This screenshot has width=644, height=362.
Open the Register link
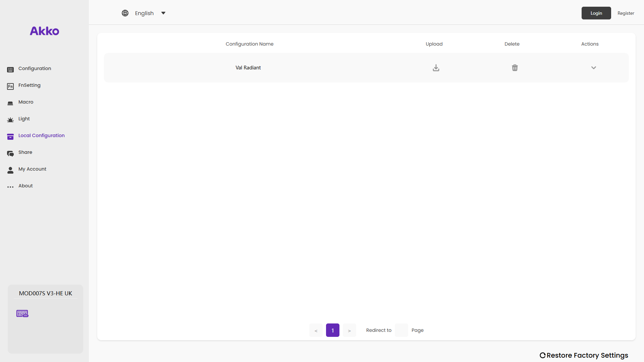click(626, 13)
